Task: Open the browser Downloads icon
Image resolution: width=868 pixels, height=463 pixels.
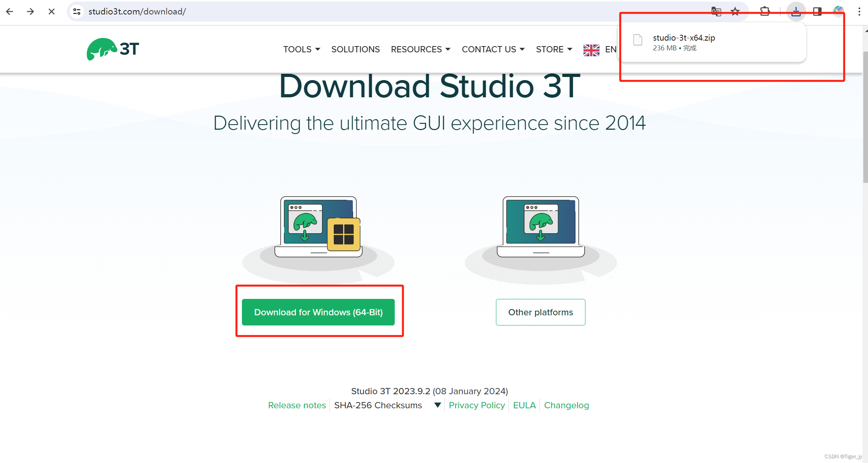Action: tap(796, 11)
